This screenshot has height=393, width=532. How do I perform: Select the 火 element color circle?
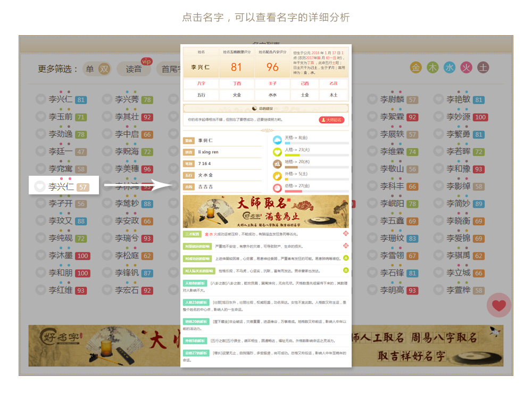click(466, 68)
